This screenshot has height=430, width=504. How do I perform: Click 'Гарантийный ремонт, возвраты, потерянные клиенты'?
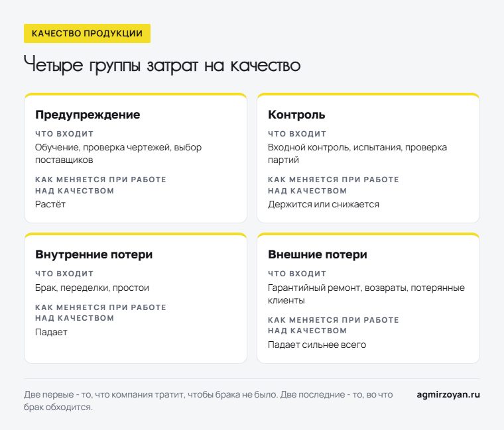click(x=366, y=294)
